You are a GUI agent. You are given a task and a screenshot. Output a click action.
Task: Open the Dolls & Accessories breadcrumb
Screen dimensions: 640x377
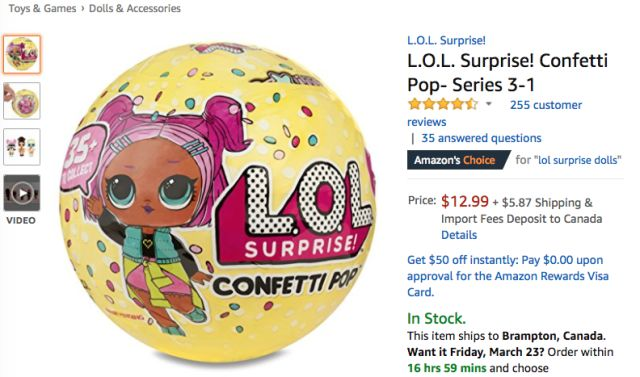pos(135,9)
